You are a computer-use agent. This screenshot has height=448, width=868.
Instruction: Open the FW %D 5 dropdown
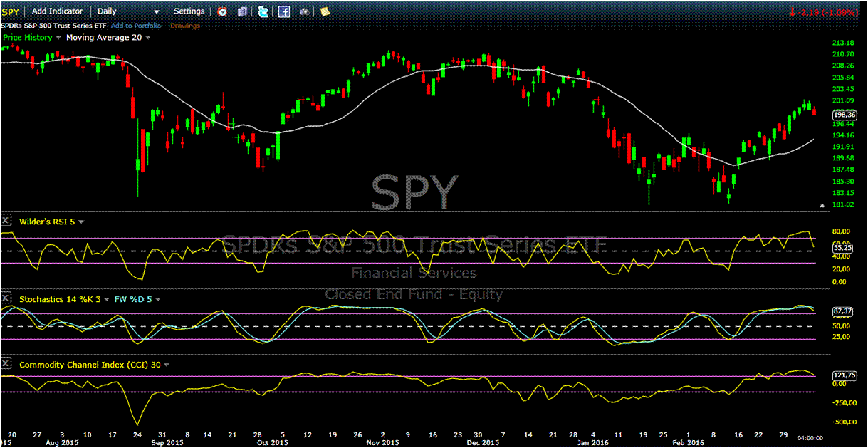point(158,300)
